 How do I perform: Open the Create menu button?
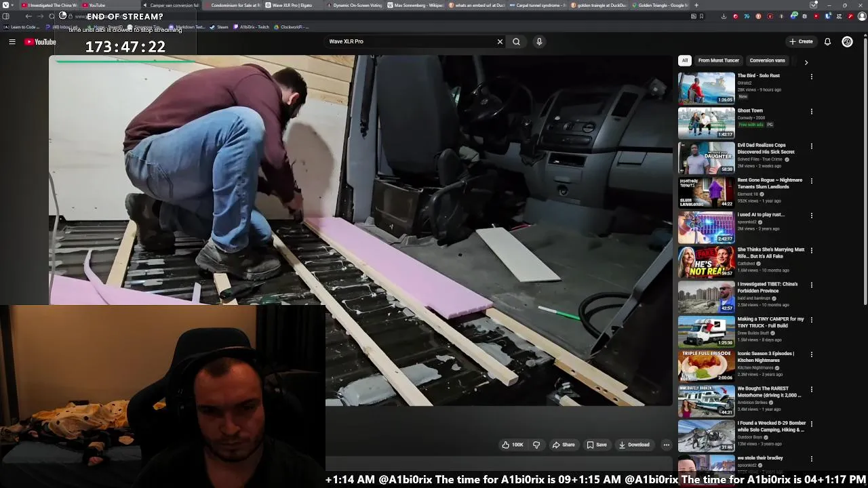pyautogui.click(x=801, y=41)
